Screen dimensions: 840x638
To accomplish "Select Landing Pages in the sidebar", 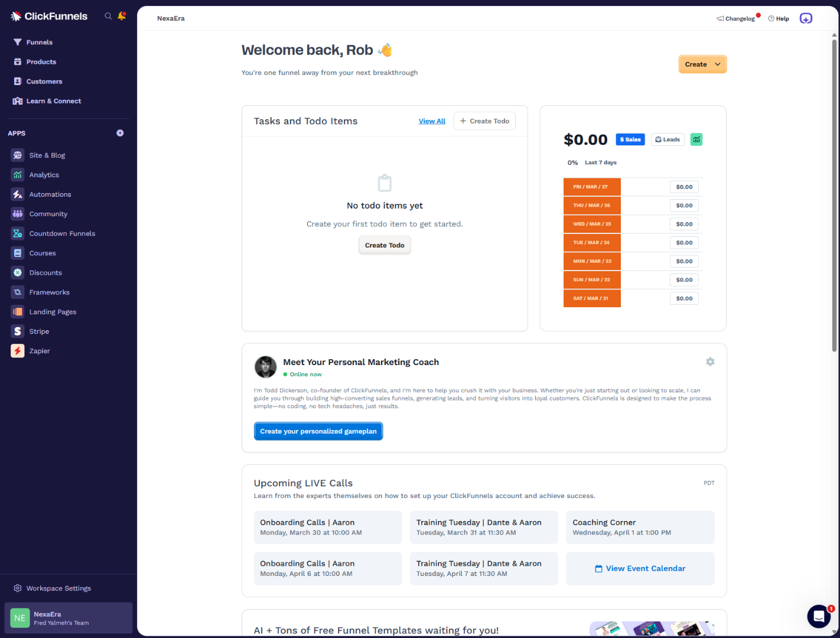I will (x=53, y=311).
